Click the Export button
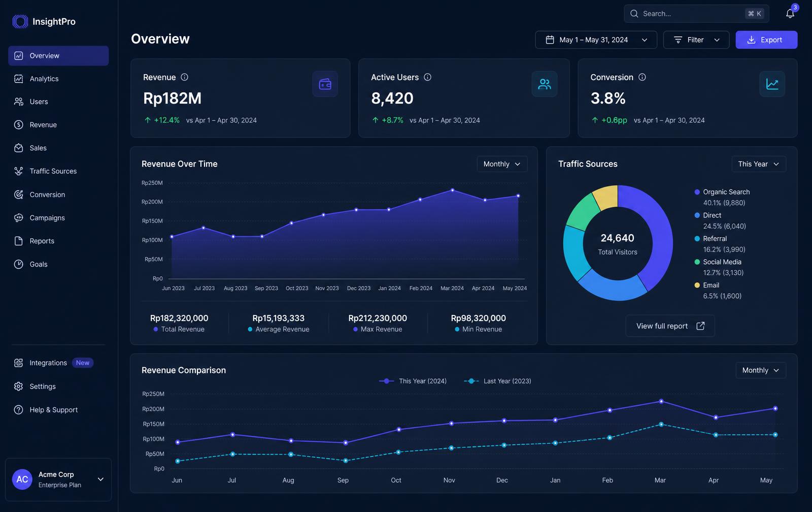 766,40
